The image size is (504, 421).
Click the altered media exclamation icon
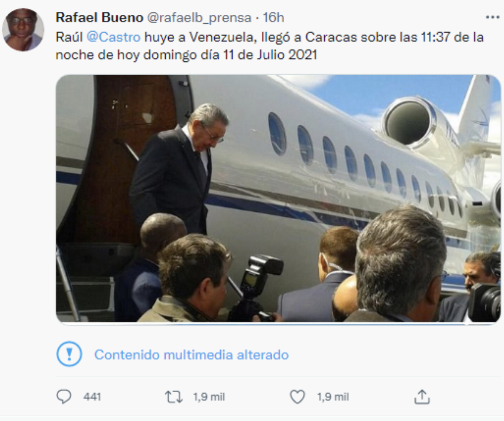tap(69, 354)
